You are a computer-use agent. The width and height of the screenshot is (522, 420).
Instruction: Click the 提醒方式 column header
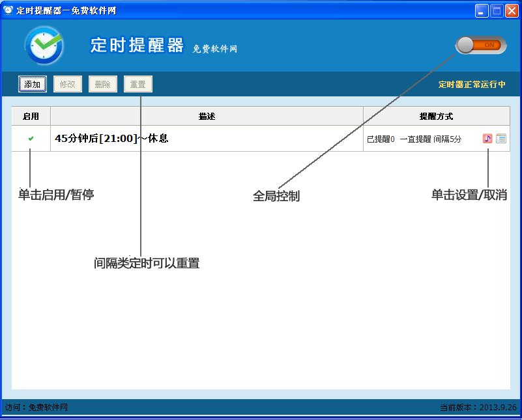pos(436,116)
